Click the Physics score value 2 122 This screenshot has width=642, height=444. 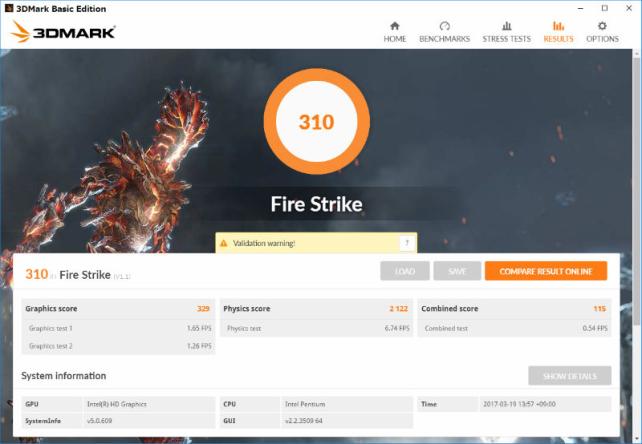tap(398, 309)
